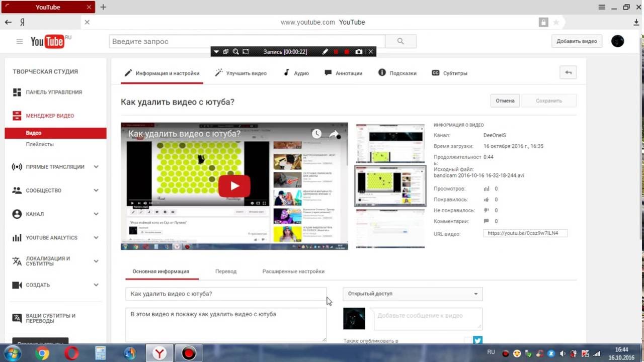Open Bandicam bar dropdown triangle menu

pyautogui.click(x=216, y=52)
